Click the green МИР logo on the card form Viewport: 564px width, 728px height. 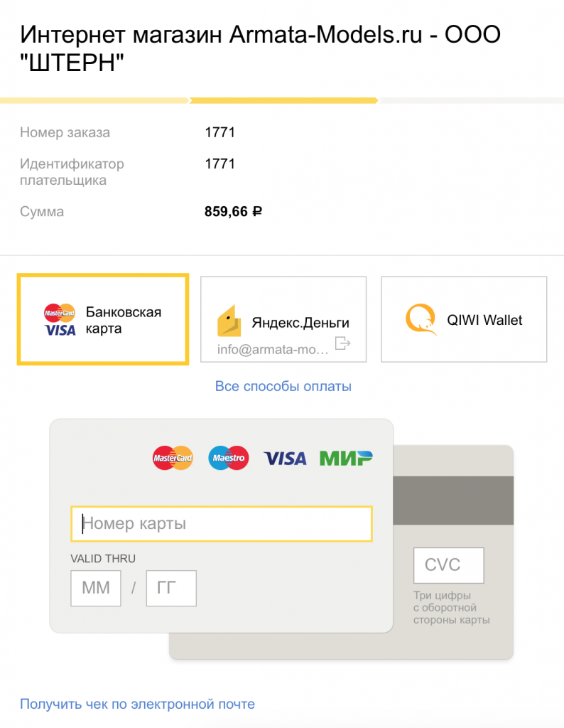pos(346,458)
